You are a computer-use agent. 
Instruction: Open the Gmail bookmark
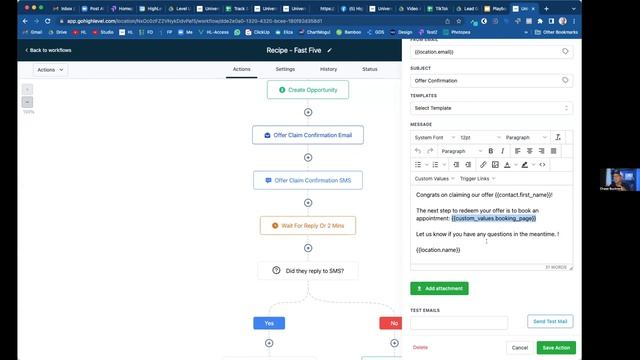[33, 32]
